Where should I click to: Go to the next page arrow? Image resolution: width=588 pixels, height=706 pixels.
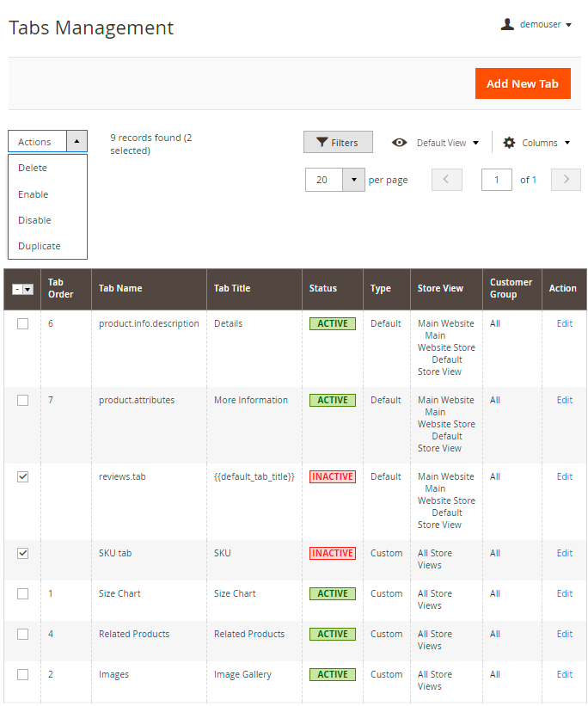pos(566,180)
